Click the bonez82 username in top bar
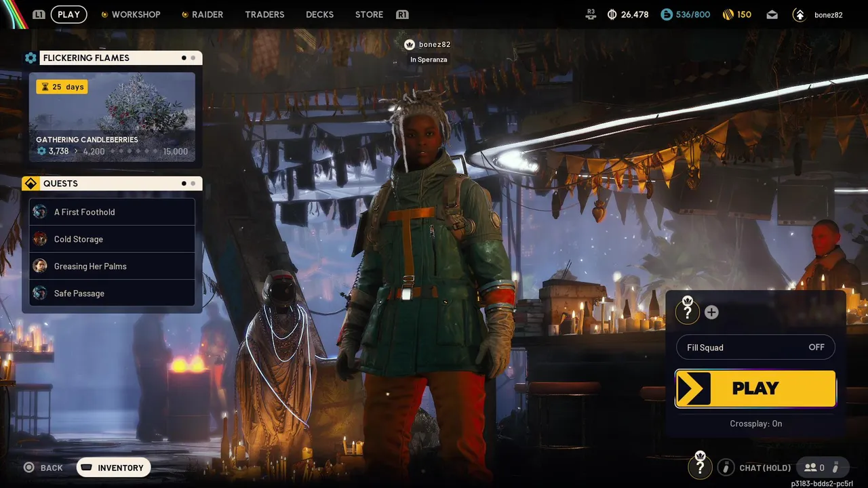 tap(829, 14)
